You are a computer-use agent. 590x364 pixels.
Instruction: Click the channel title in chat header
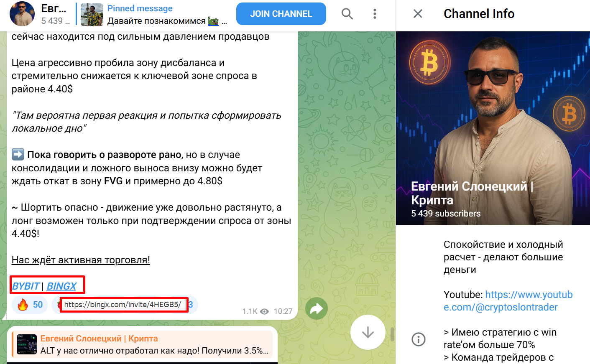point(54,8)
